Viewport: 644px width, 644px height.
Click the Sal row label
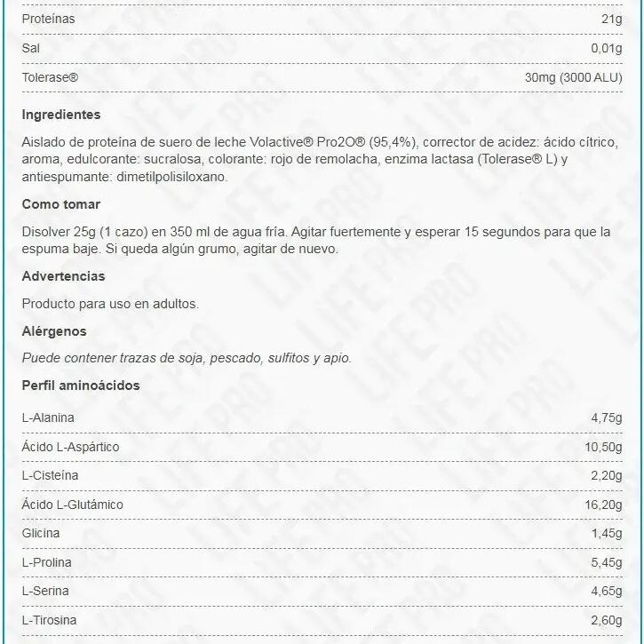pyautogui.click(x=31, y=48)
